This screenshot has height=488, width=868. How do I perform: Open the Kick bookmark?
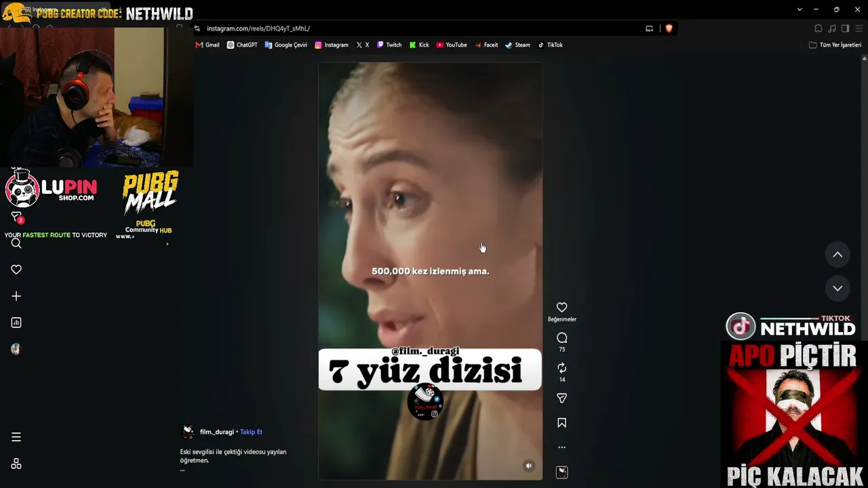click(x=419, y=45)
